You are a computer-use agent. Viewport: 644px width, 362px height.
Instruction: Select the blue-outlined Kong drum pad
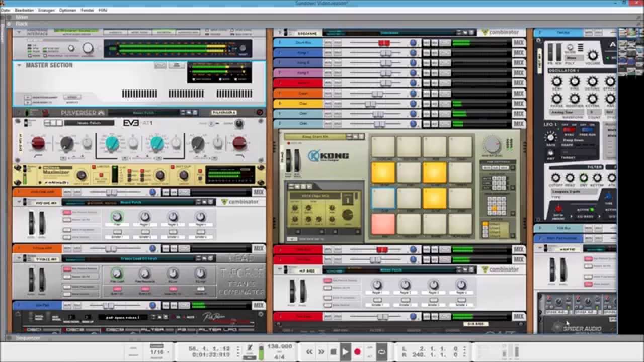[x=383, y=198]
